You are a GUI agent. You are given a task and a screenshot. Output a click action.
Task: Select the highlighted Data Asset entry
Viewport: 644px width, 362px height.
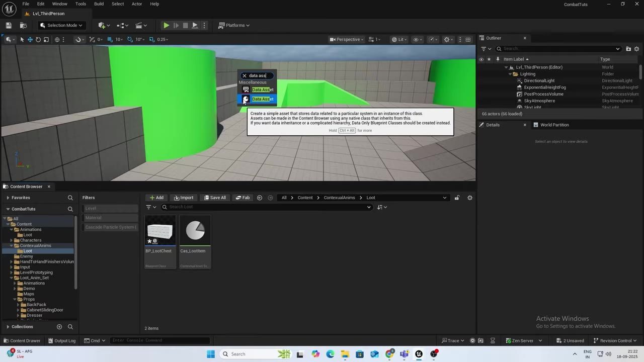(257, 99)
